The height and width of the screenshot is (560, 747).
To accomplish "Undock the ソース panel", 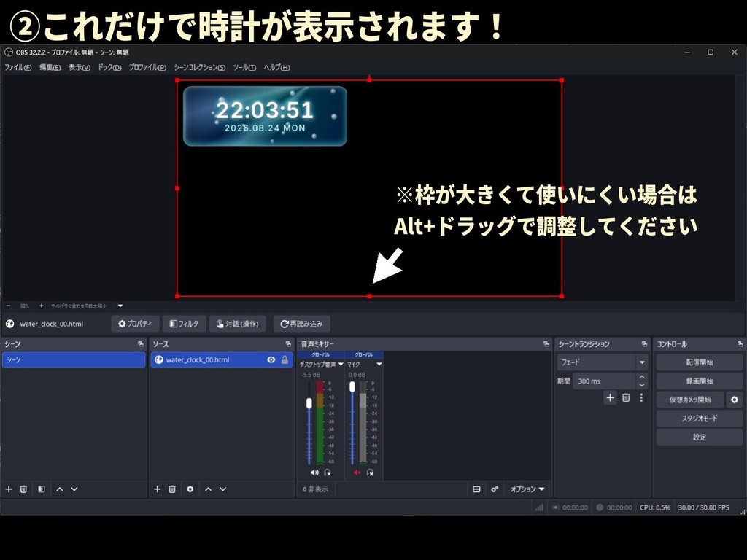I will pos(288,344).
